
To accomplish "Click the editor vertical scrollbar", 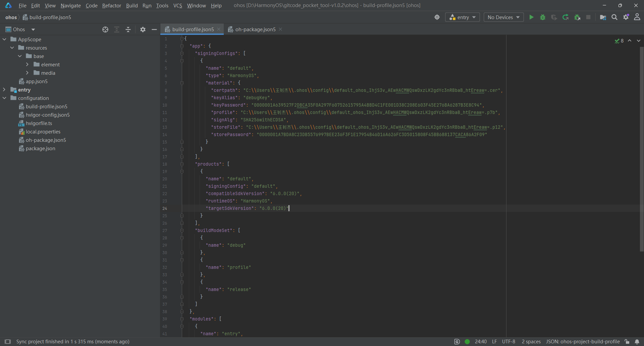I will (x=641, y=149).
